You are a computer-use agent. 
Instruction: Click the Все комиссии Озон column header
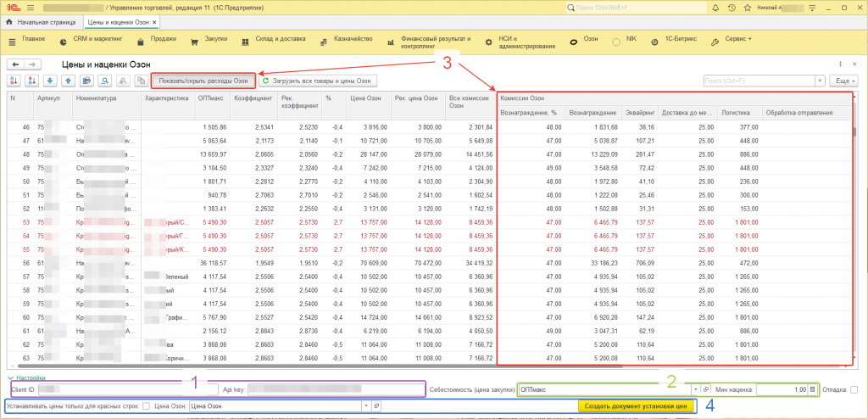pyautogui.click(x=470, y=105)
